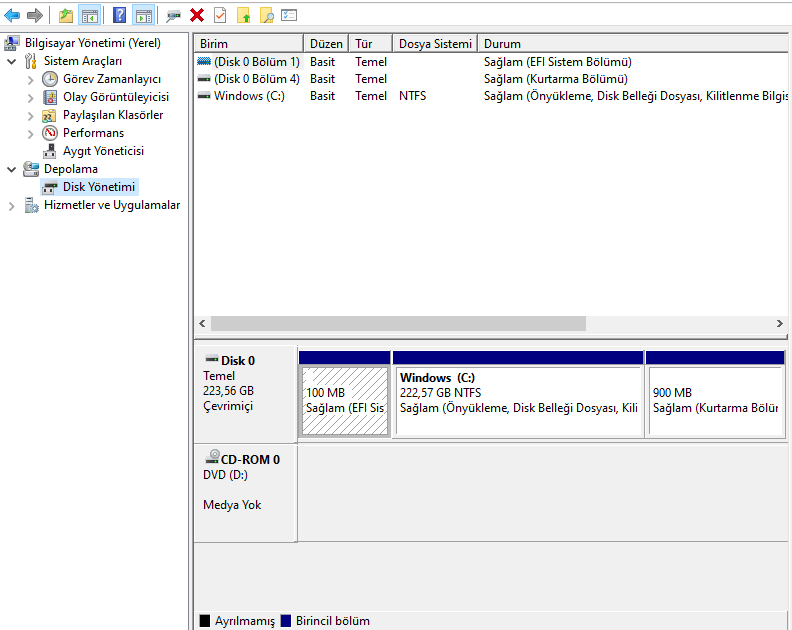Click the Disk Yönetimi drive icon

click(50, 188)
